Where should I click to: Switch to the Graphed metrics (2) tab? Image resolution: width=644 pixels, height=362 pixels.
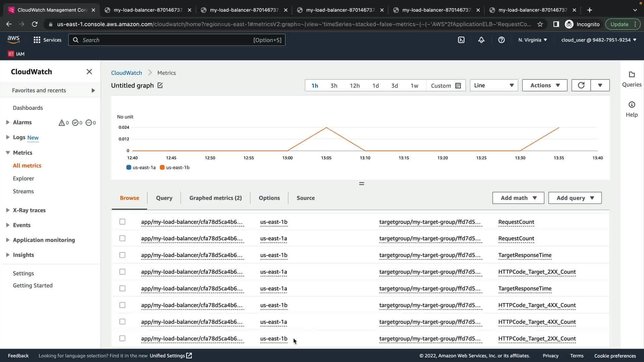(215, 198)
